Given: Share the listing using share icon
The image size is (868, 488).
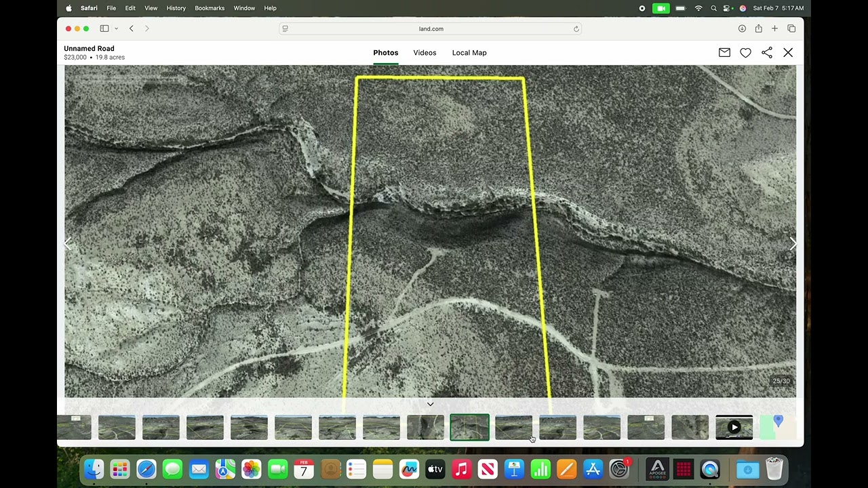Looking at the screenshot, I should (x=767, y=53).
